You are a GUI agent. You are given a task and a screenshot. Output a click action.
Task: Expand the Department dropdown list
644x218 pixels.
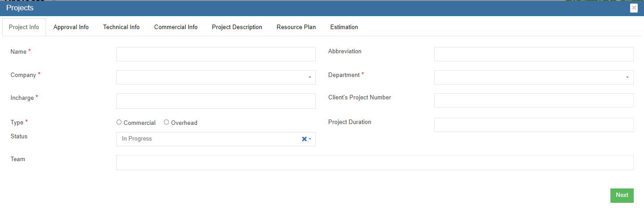(534, 77)
